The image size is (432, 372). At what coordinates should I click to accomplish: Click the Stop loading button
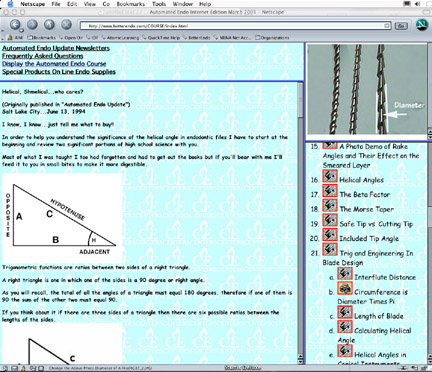67,24
